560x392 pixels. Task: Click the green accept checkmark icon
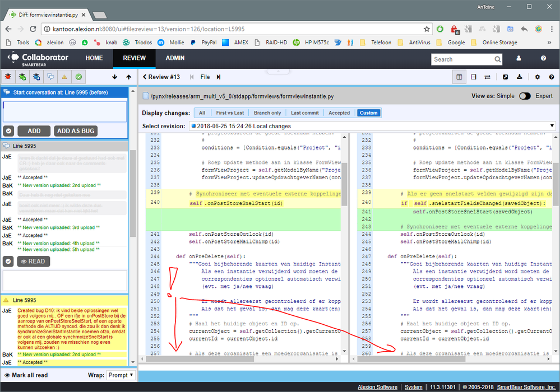pyautogui.click(x=77, y=76)
